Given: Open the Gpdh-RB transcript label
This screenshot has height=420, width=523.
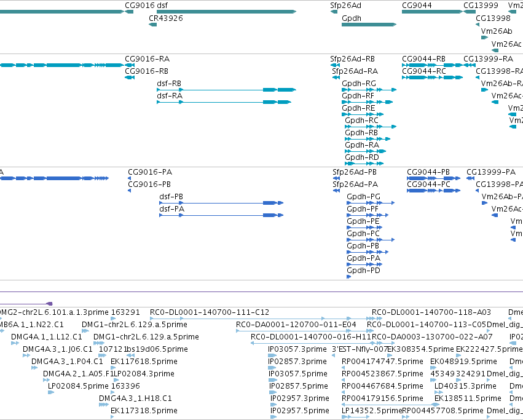Looking at the screenshot, I should [x=361, y=133].
